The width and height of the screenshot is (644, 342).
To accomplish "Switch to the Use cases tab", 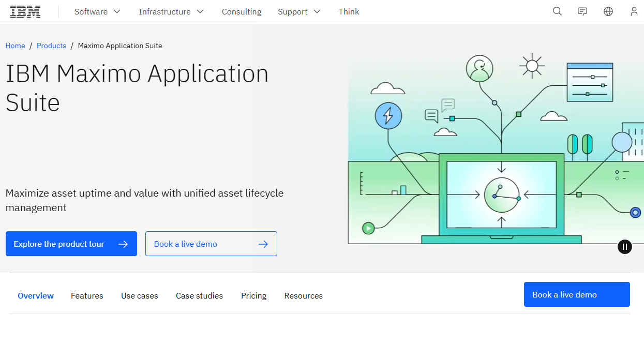I will (x=140, y=296).
